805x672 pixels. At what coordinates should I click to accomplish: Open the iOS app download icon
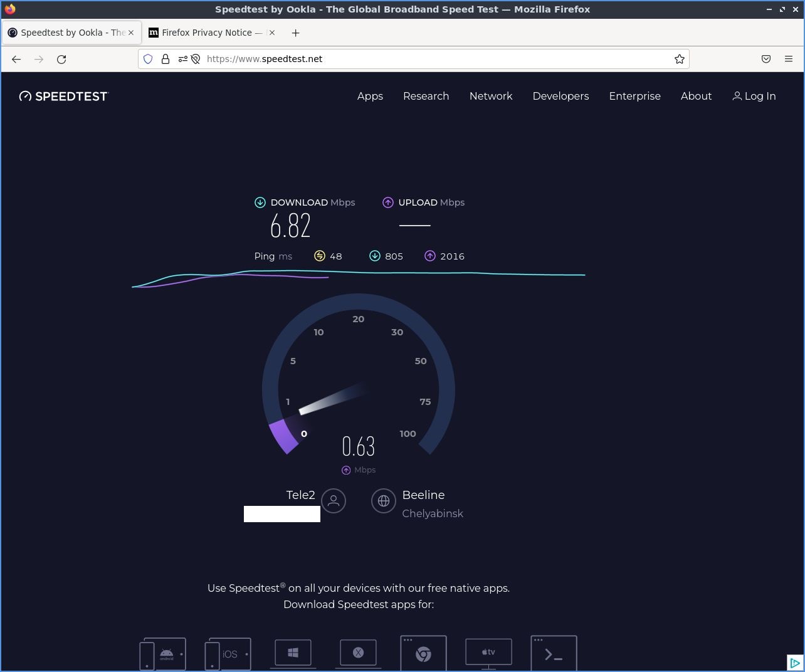[228, 654]
